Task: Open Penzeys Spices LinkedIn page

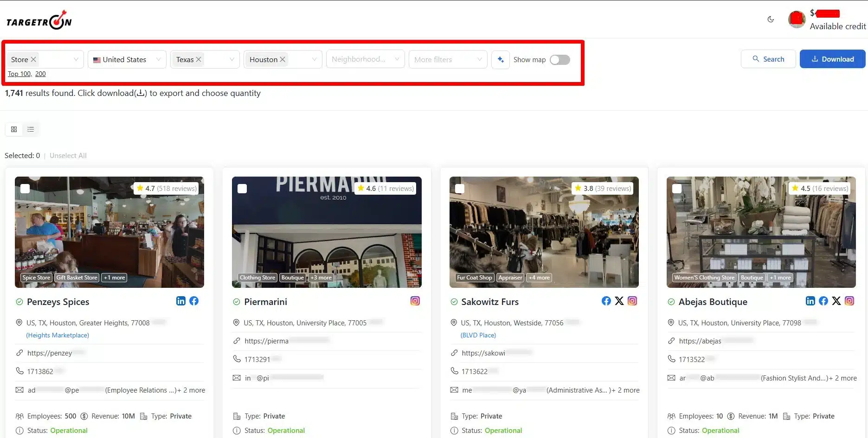Action: (x=181, y=301)
